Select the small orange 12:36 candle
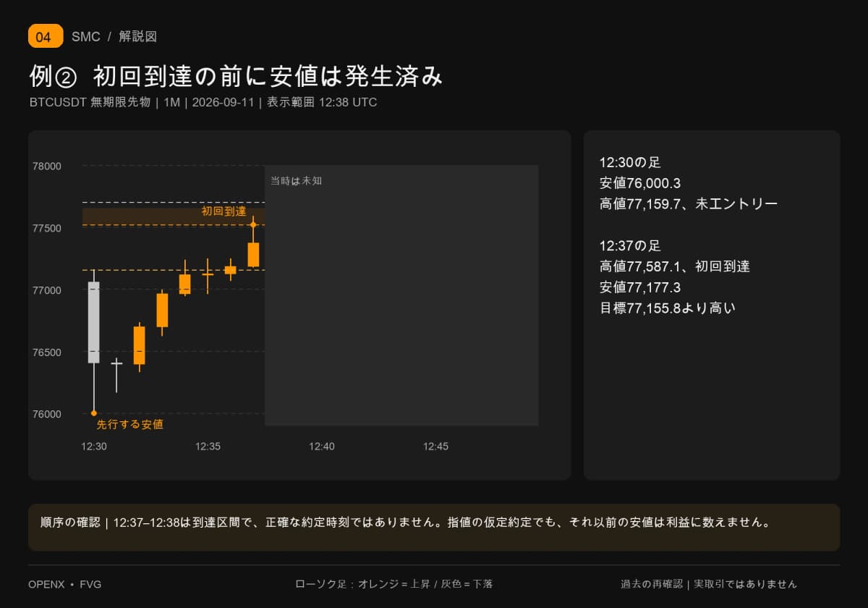 pos(231,270)
